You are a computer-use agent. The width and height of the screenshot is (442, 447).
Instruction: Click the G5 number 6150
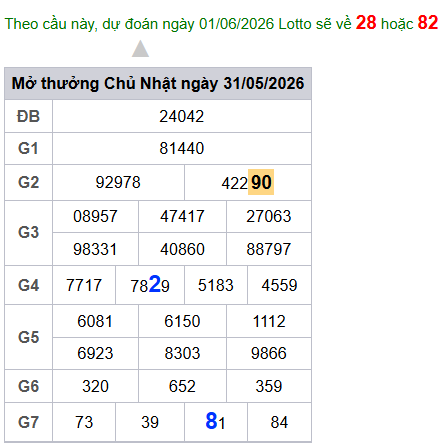[x=182, y=321]
